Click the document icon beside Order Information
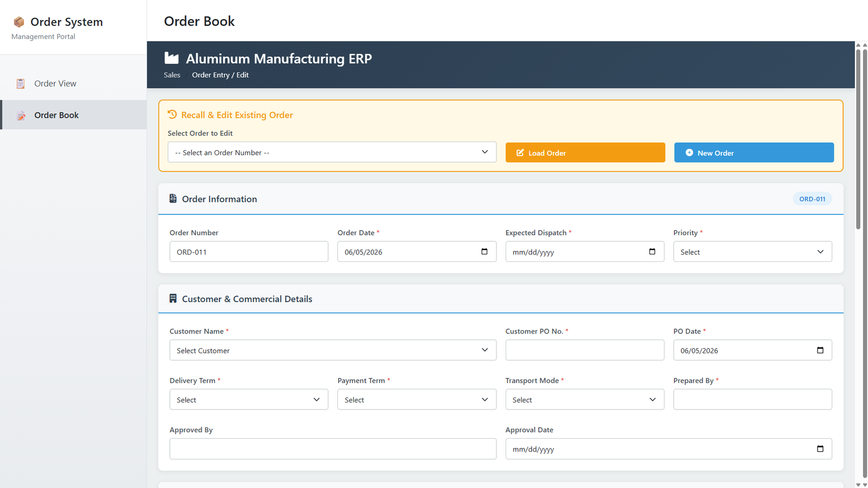The height and width of the screenshot is (488, 868). pos(173,198)
